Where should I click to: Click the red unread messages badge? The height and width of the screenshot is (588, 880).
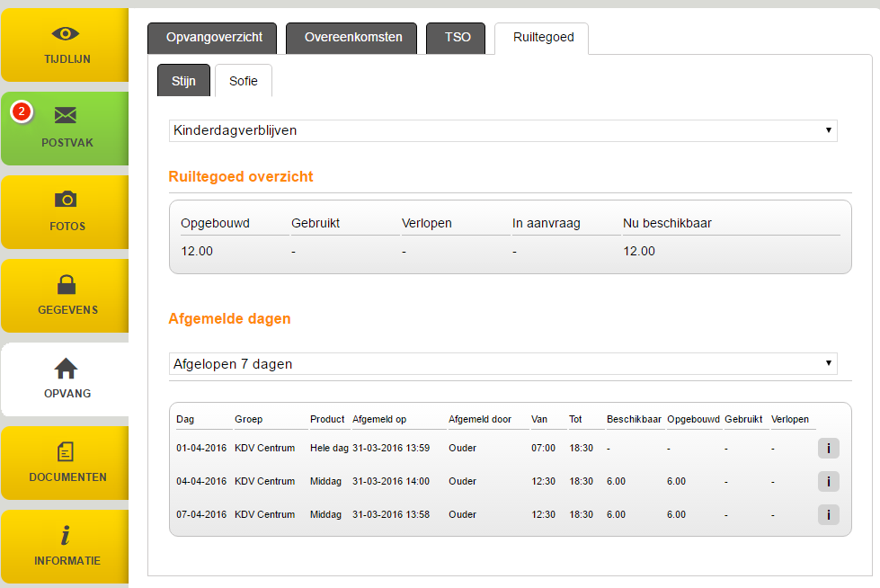(22, 111)
